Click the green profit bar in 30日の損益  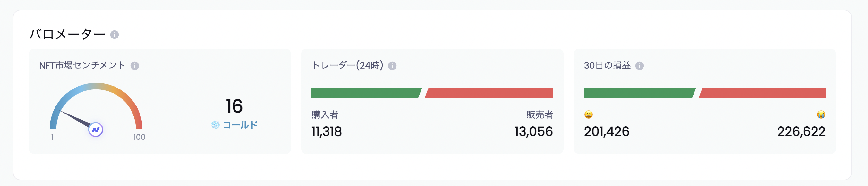point(640,93)
